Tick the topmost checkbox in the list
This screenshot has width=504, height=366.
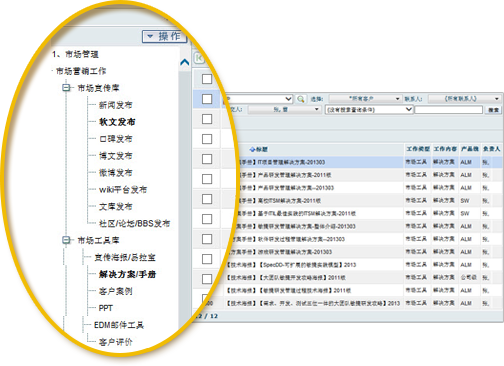207,79
